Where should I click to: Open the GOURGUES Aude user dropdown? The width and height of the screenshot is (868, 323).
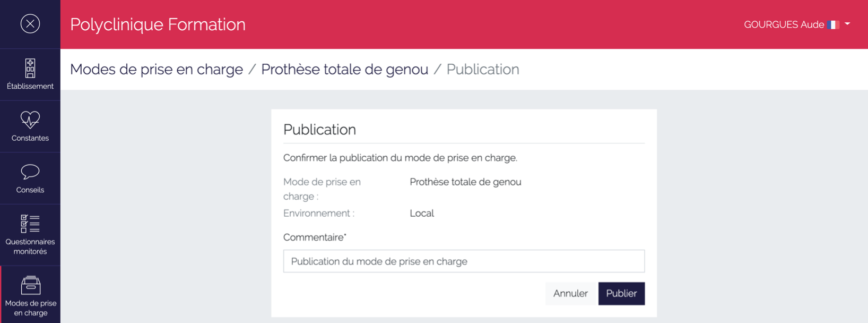(x=785, y=24)
